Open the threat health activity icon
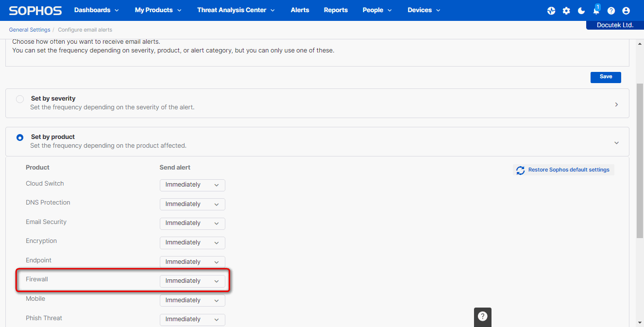644x327 pixels. coord(551,11)
